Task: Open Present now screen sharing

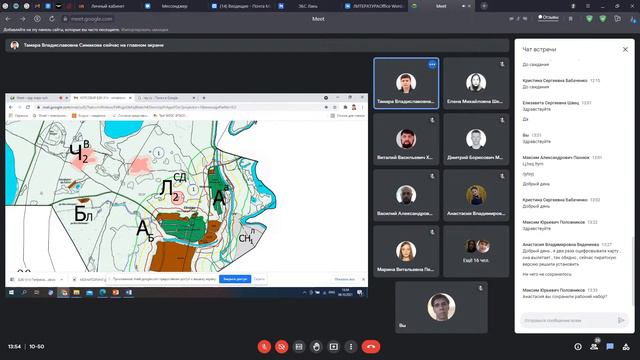Action: [333, 347]
